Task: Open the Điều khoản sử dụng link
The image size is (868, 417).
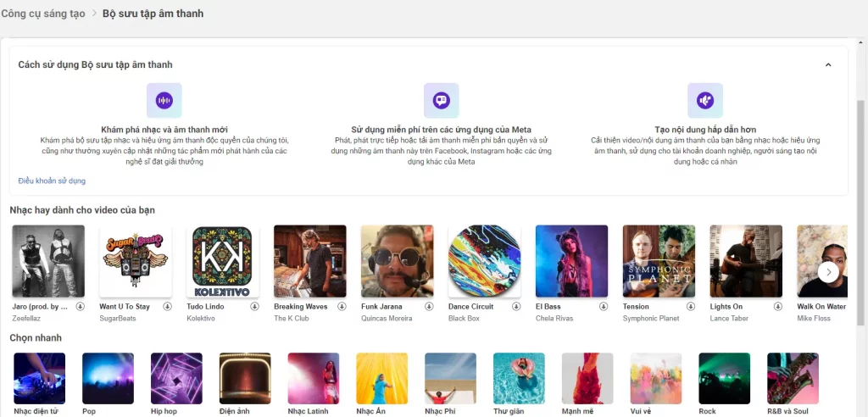Action: pyautogui.click(x=52, y=181)
